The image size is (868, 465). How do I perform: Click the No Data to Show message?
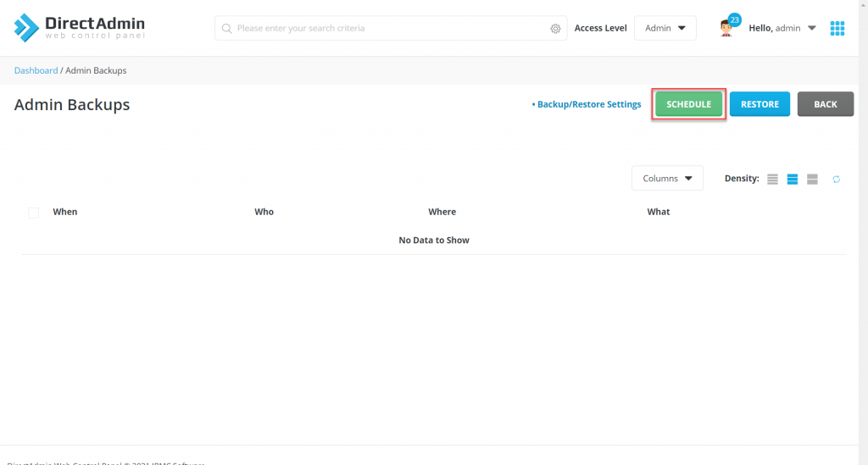point(434,240)
